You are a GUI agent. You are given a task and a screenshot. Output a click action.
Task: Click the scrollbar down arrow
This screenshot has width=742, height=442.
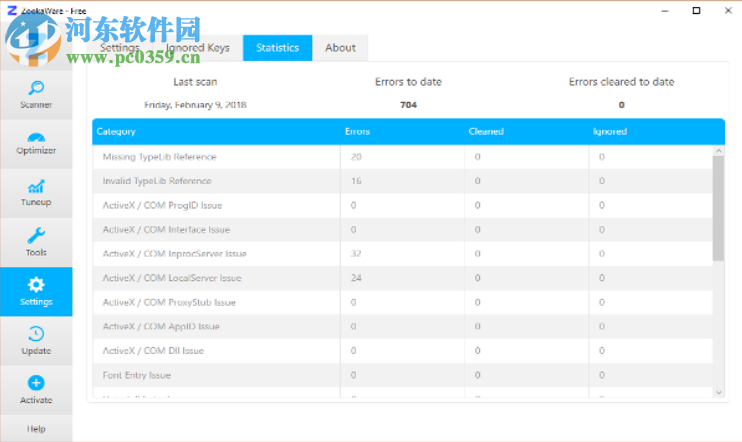tap(719, 392)
